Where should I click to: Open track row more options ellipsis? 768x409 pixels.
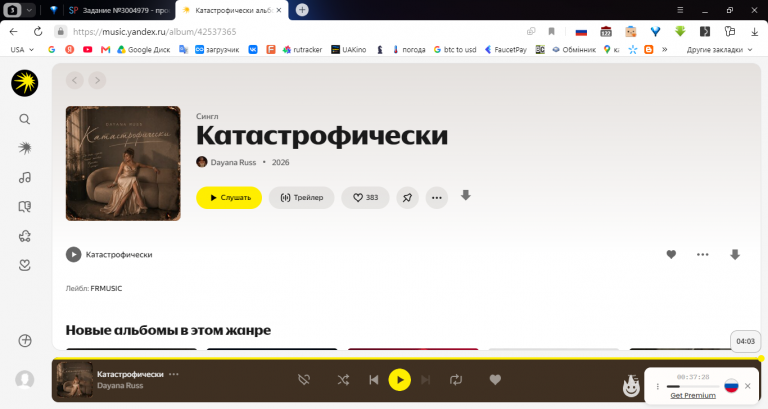pos(703,254)
